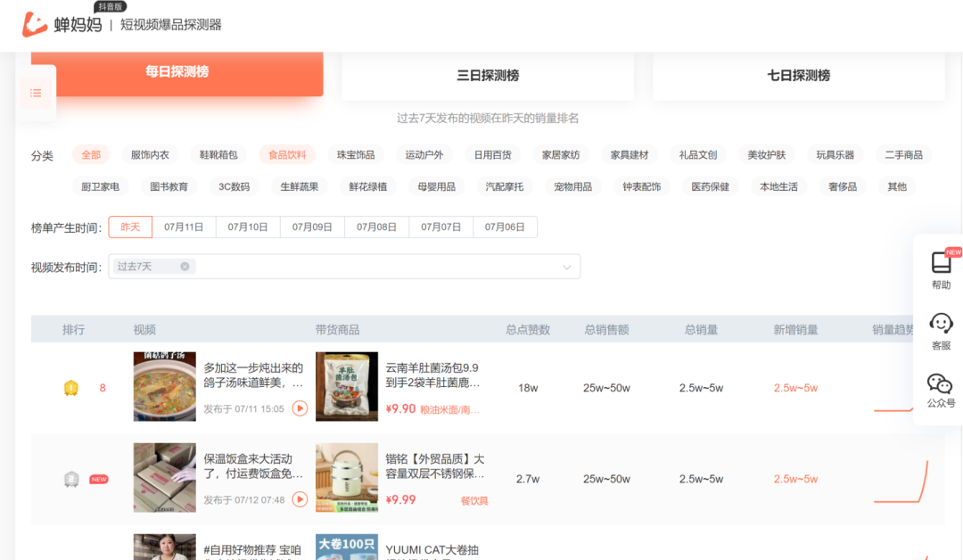Pick the 钟表配饰 category
The image size is (963, 560).
click(x=642, y=186)
